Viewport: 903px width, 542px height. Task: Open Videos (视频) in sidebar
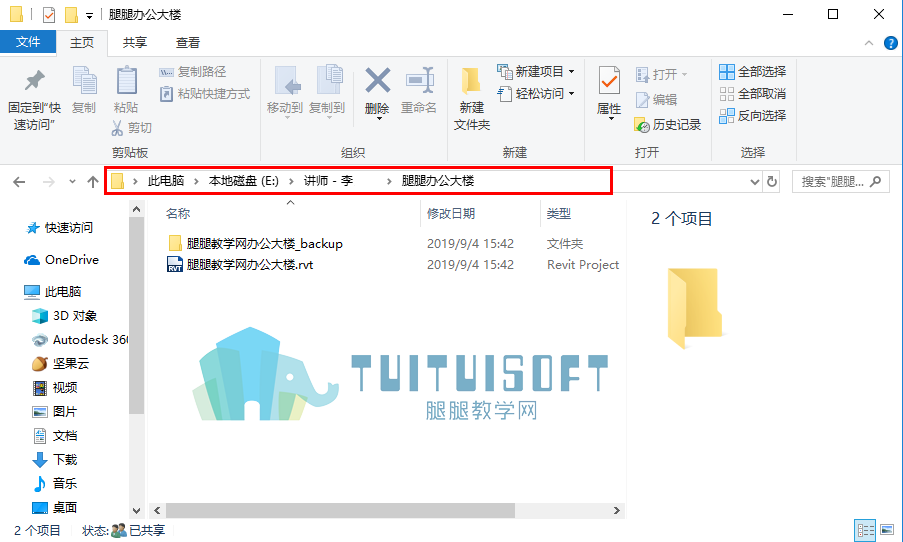point(55,388)
